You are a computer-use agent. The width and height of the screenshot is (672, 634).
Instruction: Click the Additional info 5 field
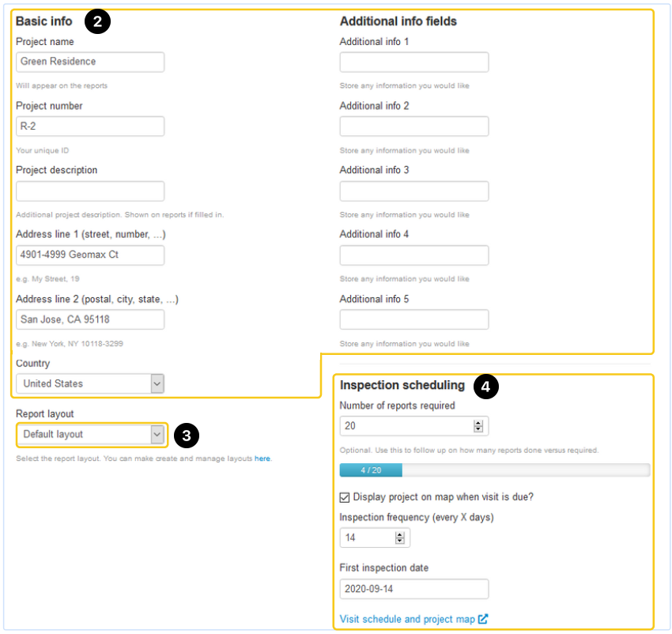coord(414,319)
